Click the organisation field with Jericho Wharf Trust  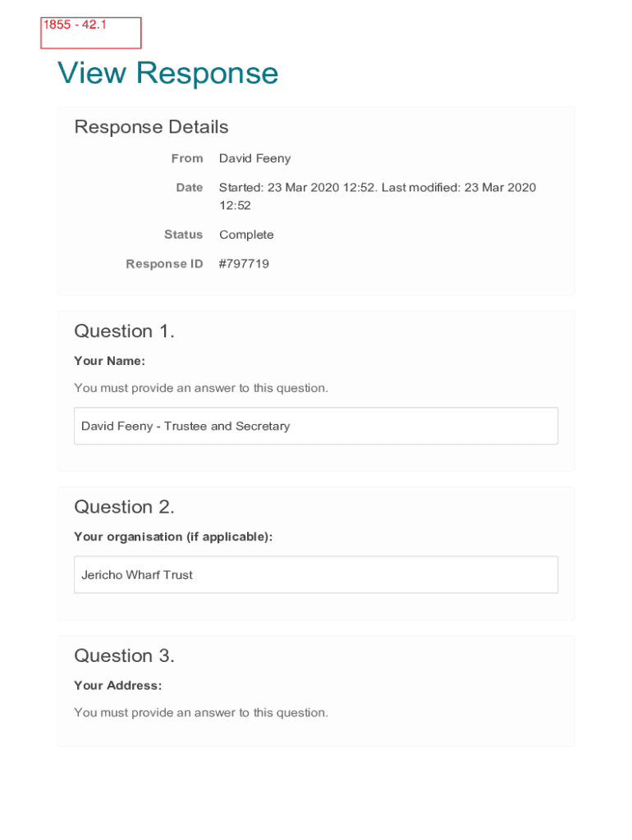pos(315,575)
